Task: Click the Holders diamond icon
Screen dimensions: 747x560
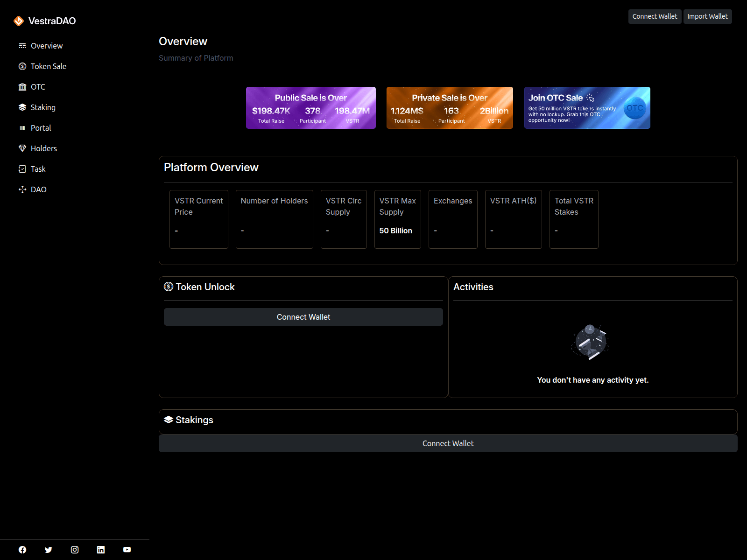Action: [22, 148]
